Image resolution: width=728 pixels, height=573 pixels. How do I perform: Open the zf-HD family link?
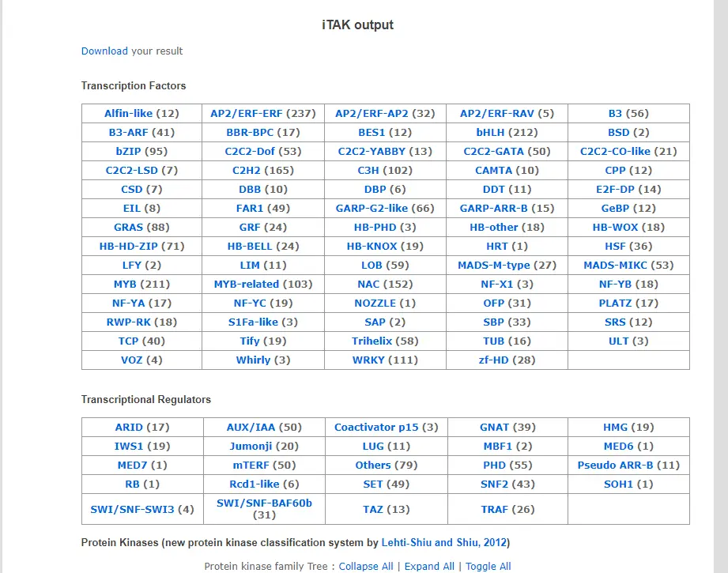click(x=494, y=360)
